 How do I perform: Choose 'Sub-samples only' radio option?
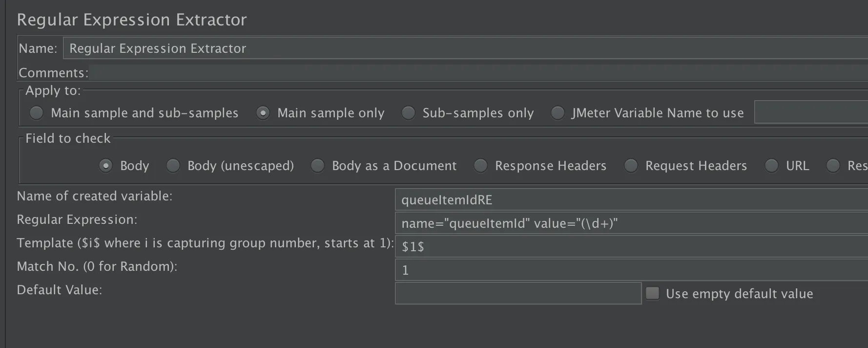point(408,113)
